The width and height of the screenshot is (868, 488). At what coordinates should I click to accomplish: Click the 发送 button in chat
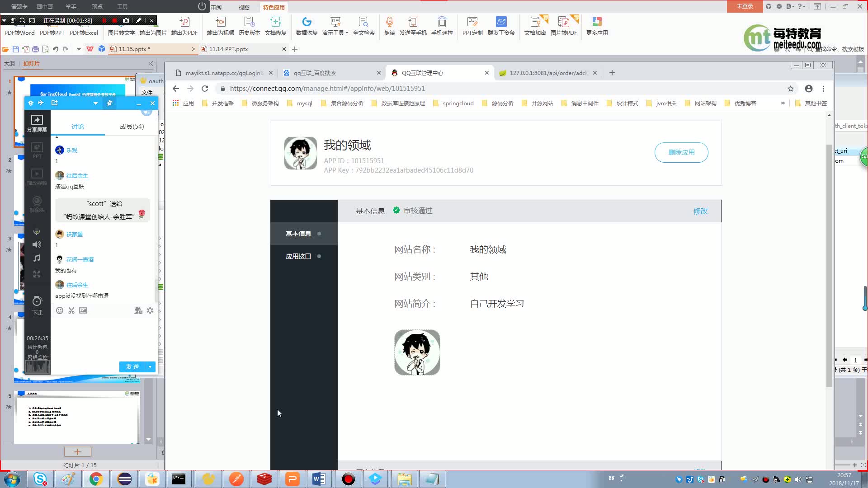(x=132, y=367)
